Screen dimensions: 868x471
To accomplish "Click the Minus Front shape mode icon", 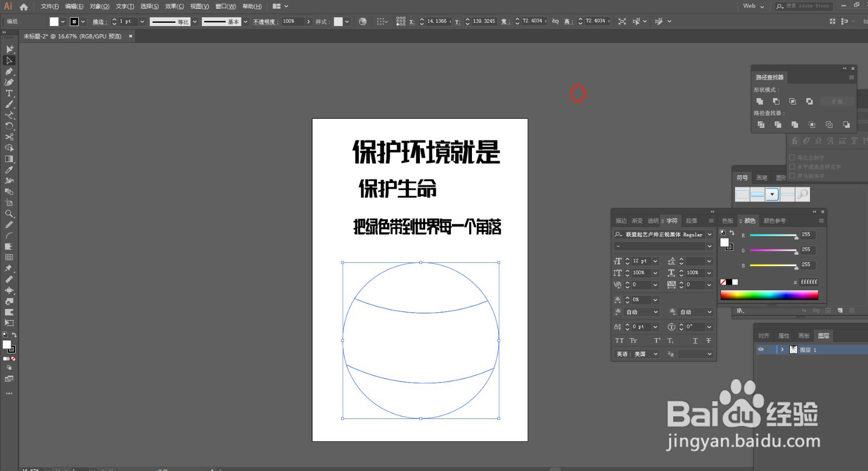I will pos(776,101).
